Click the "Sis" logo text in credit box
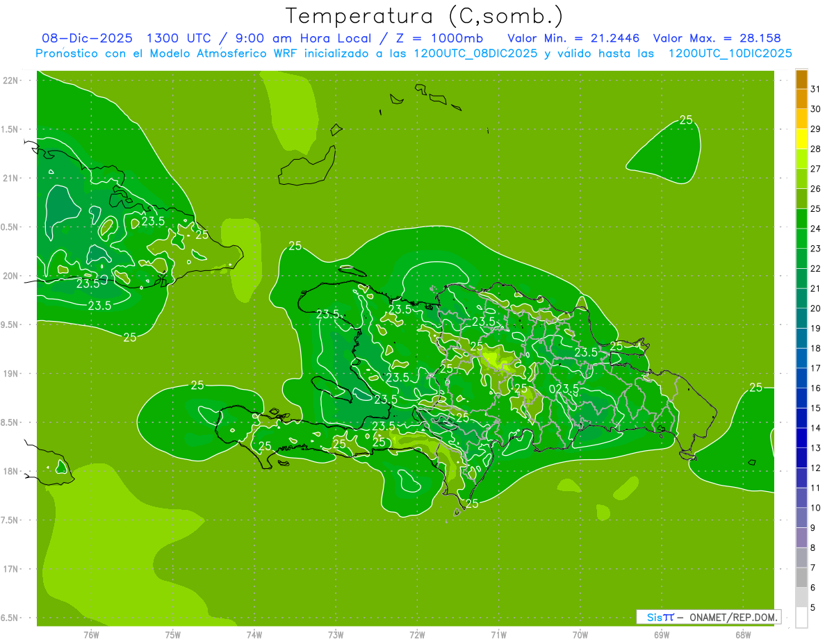This screenshot has height=644, width=834. [655, 617]
